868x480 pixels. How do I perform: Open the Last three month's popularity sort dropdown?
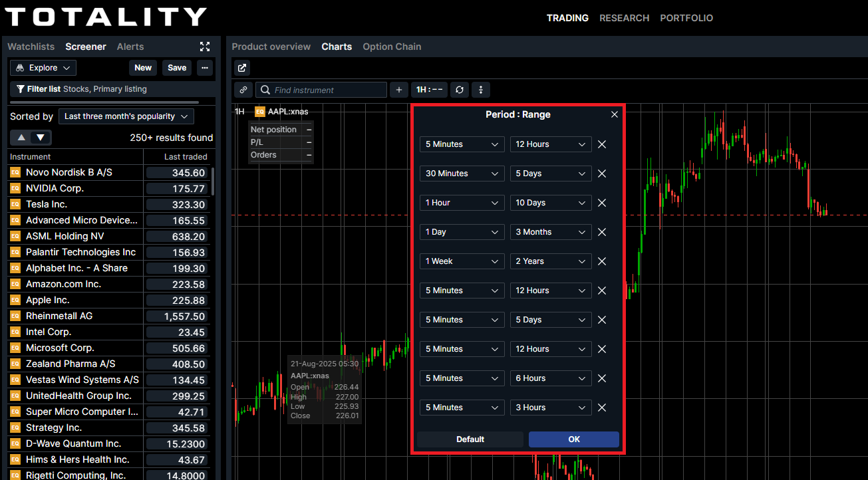[126, 116]
